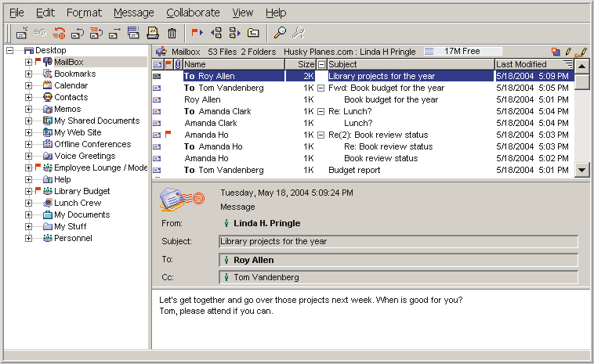
Task: Collapse the Desktop tree root
Action: (10, 50)
